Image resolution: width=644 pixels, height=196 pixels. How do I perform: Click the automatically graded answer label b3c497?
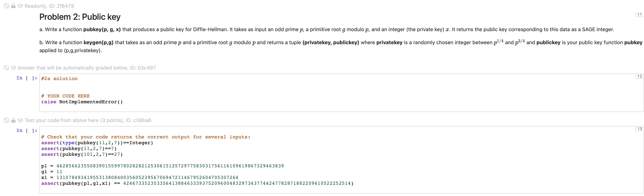click(x=86, y=68)
